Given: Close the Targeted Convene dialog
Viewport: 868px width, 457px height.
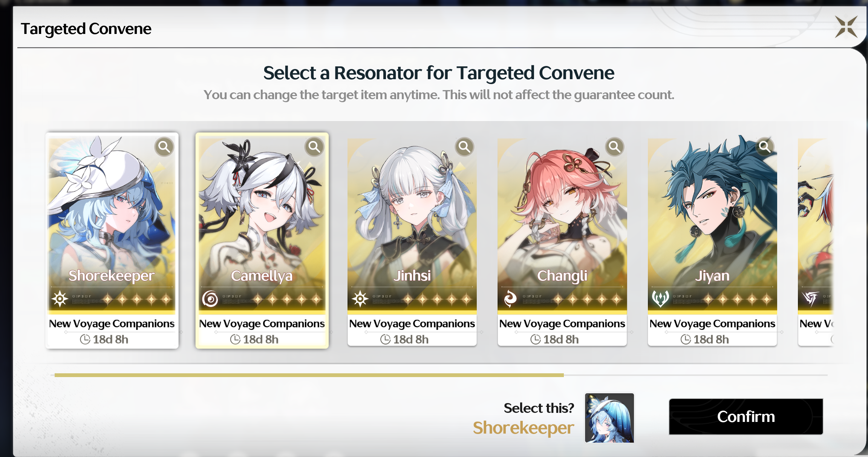Looking at the screenshot, I should (846, 27).
